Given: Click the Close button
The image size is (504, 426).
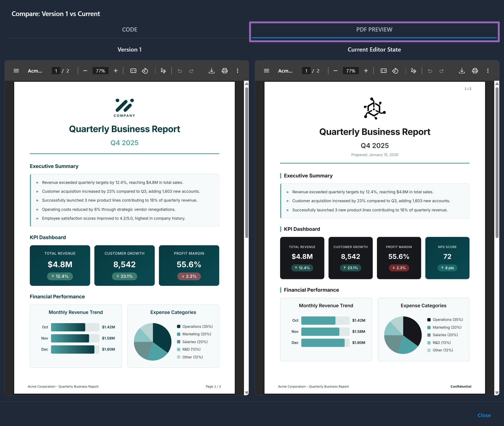Looking at the screenshot, I should click(x=484, y=415).
